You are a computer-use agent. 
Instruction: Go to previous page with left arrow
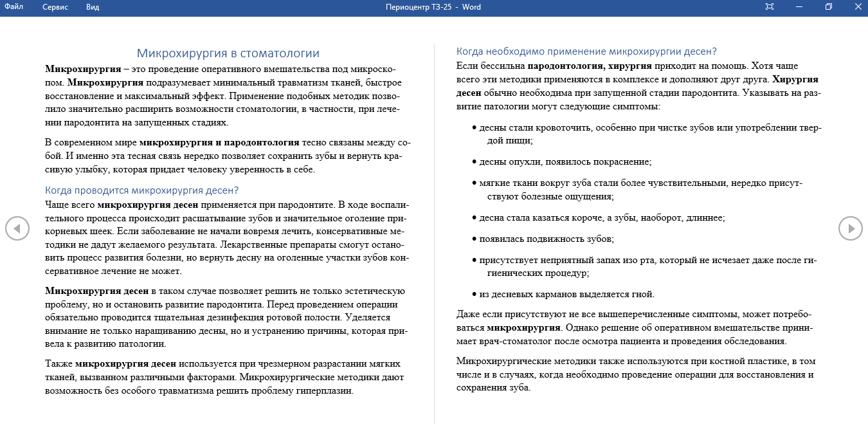[17, 228]
